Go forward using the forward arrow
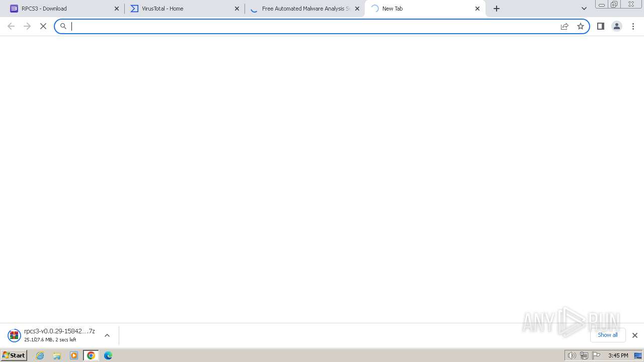The height and width of the screenshot is (362, 644). pos(27,26)
